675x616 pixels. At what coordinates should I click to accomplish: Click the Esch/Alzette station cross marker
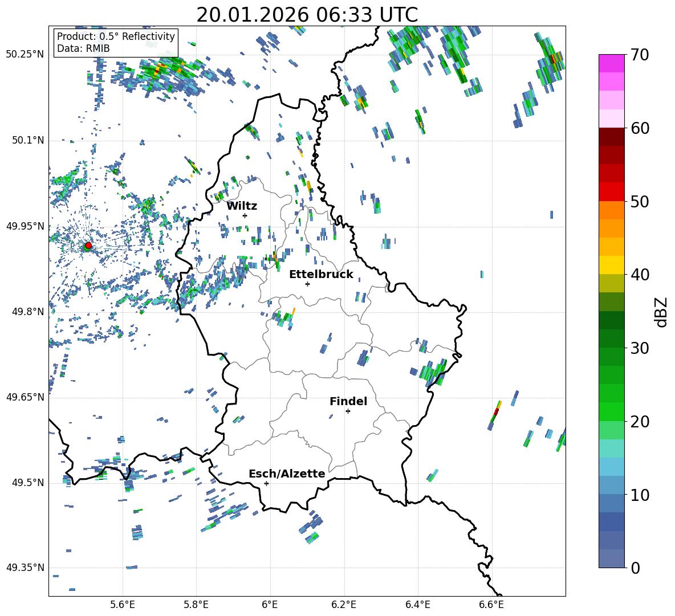(x=266, y=483)
